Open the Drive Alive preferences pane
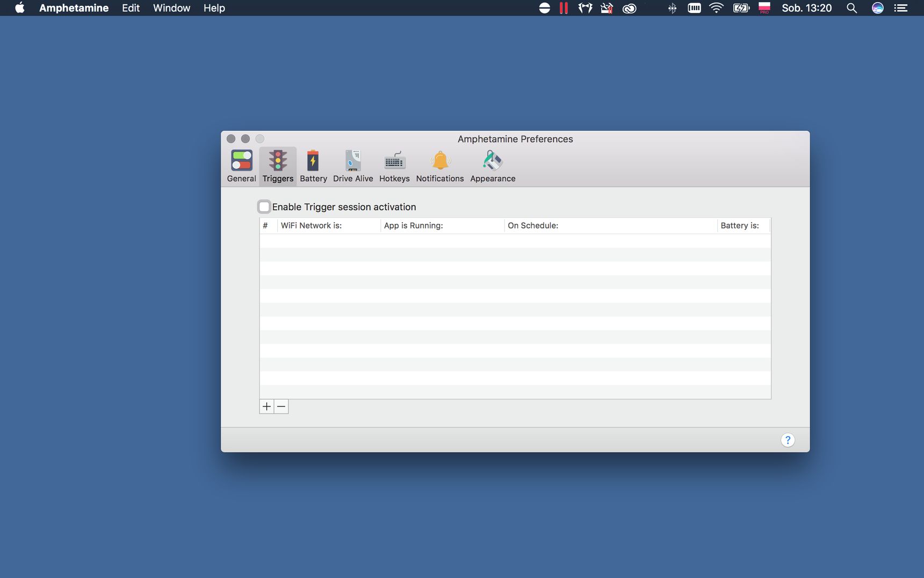This screenshot has height=578, width=924. pos(353,167)
